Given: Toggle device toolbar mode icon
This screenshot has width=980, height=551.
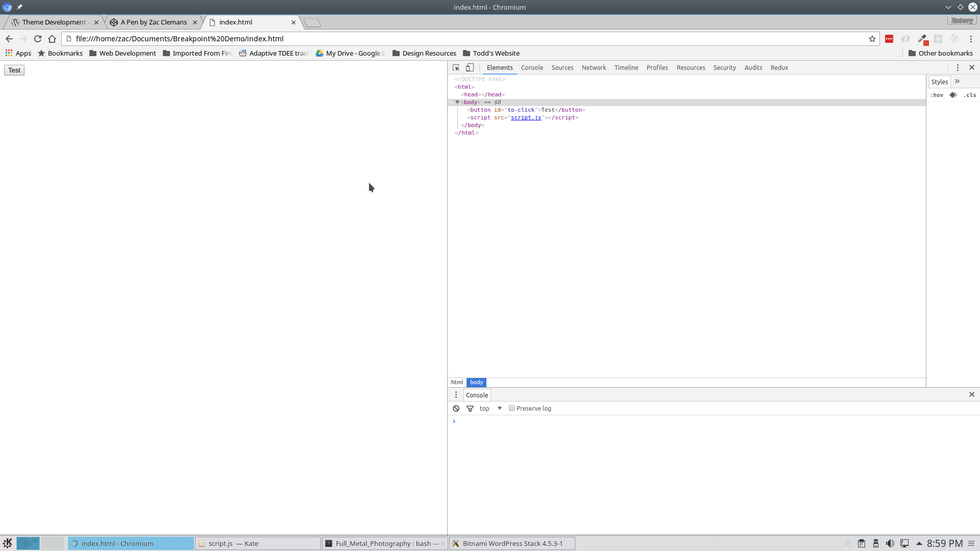Looking at the screenshot, I should 470,67.
